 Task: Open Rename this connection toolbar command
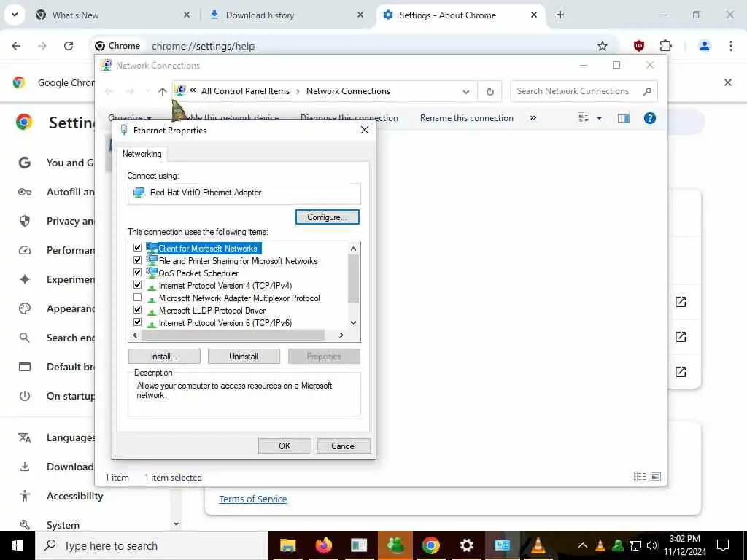tap(466, 118)
